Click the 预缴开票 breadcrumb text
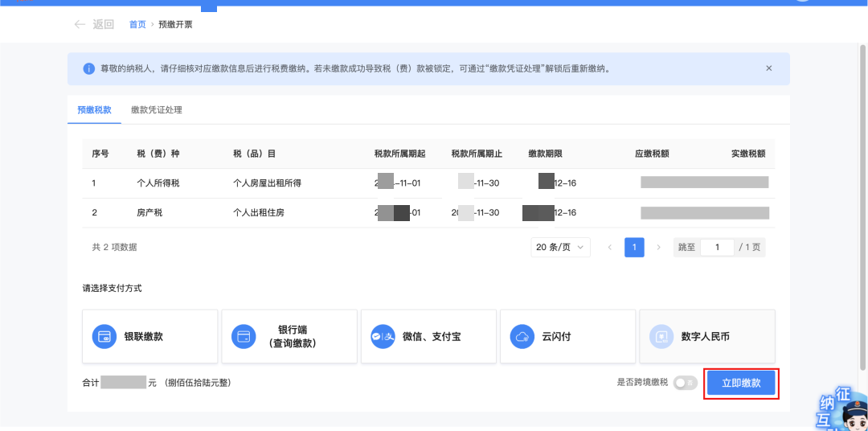 (x=175, y=24)
